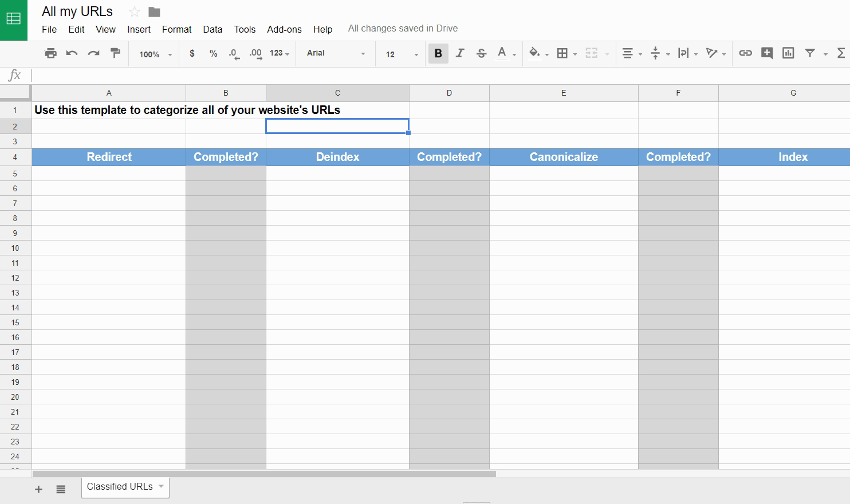The width and height of the screenshot is (850, 504).
Task: Insert a chart from the toolbar
Action: point(788,53)
